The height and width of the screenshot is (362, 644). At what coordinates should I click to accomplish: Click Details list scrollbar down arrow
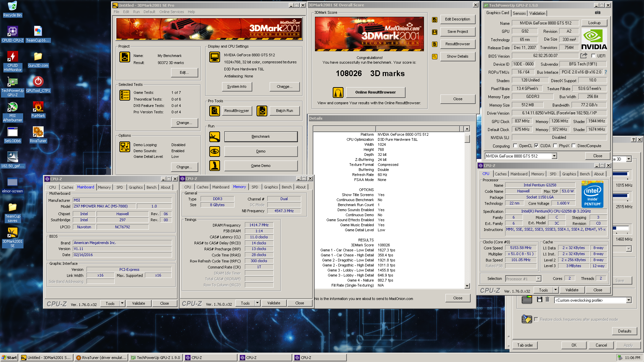click(x=467, y=286)
